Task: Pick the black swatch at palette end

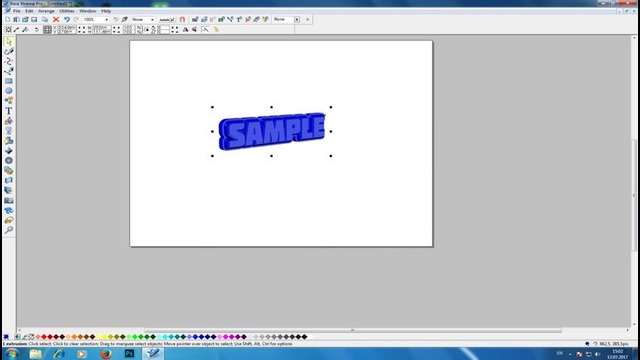Action: click(304, 337)
